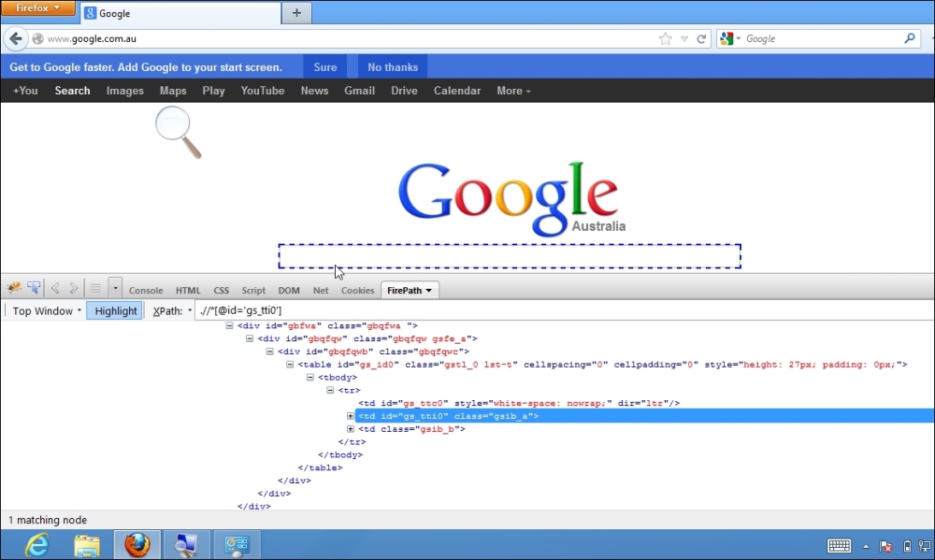Open News in the Google bar
This screenshot has height=560, width=935.
click(x=314, y=91)
